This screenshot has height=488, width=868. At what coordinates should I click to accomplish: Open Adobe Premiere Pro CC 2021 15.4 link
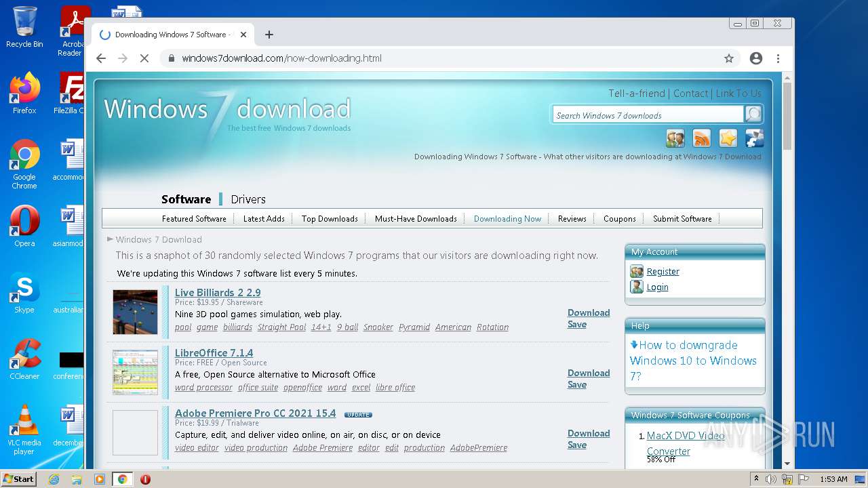(255, 413)
